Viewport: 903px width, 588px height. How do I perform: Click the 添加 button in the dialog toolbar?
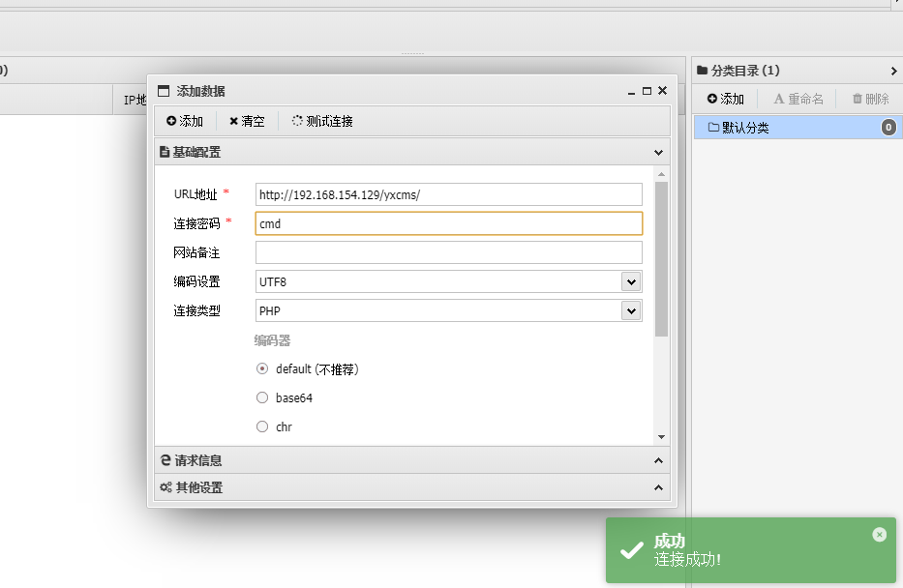tap(185, 121)
